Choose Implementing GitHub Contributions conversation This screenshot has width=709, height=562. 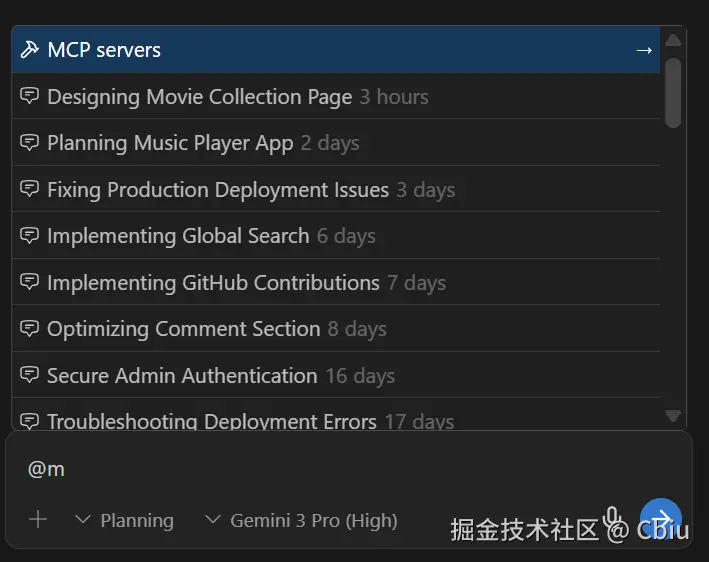pyautogui.click(x=213, y=283)
